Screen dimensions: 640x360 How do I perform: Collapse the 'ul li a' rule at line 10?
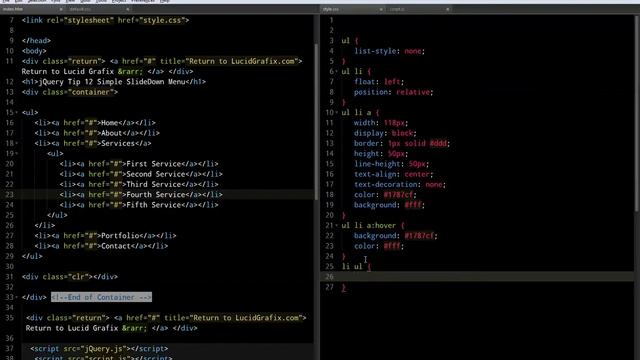coord(337,113)
